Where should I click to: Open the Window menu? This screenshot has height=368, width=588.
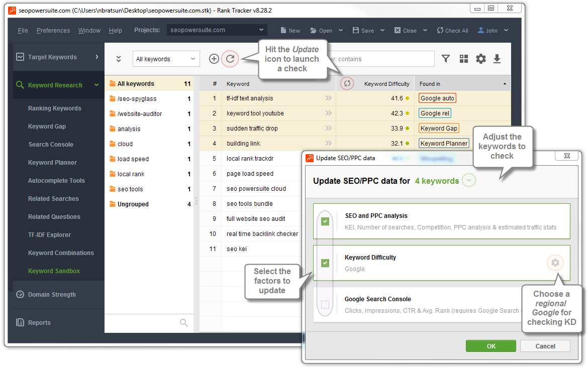pos(89,30)
